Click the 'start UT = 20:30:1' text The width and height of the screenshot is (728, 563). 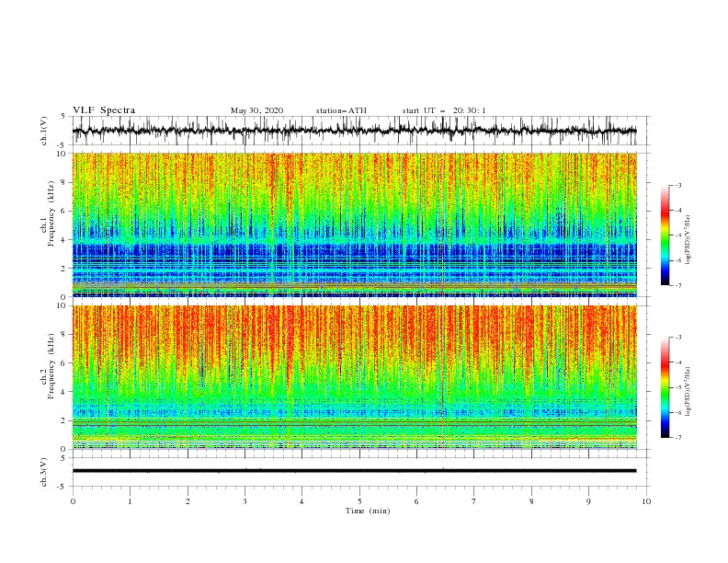pos(444,110)
